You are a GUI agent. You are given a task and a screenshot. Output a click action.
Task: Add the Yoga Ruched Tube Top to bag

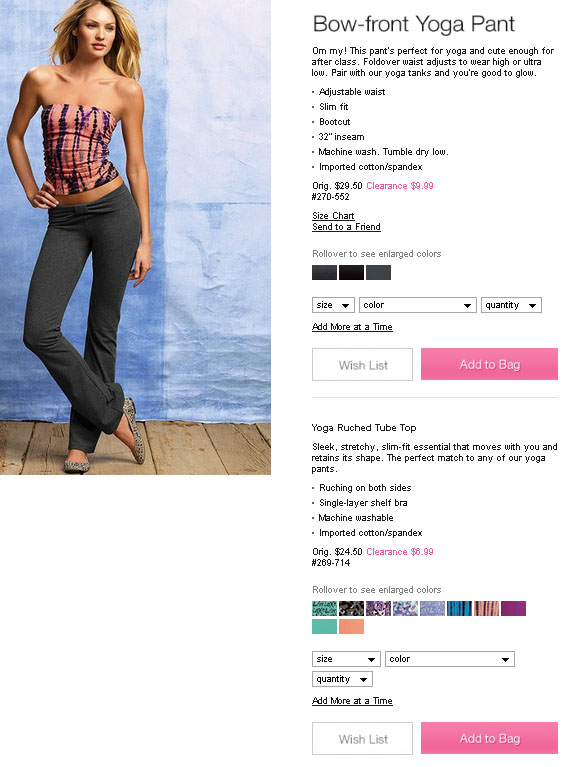(489, 738)
